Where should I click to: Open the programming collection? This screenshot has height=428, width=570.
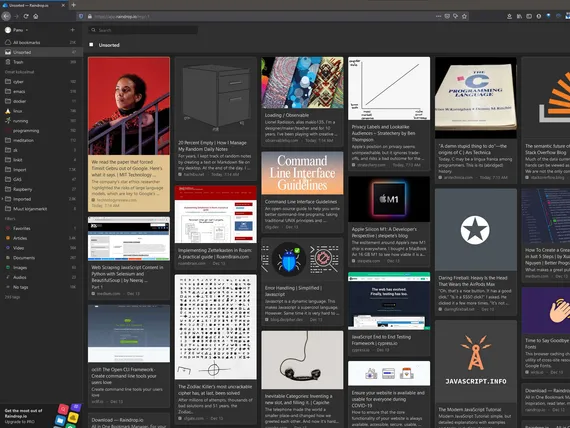(x=41, y=131)
